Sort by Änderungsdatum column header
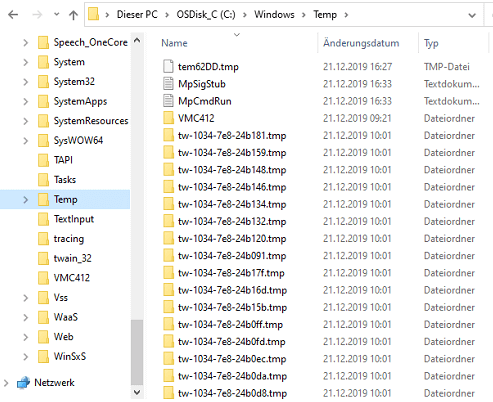Viewport: 493px width, 402px height. click(x=361, y=43)
